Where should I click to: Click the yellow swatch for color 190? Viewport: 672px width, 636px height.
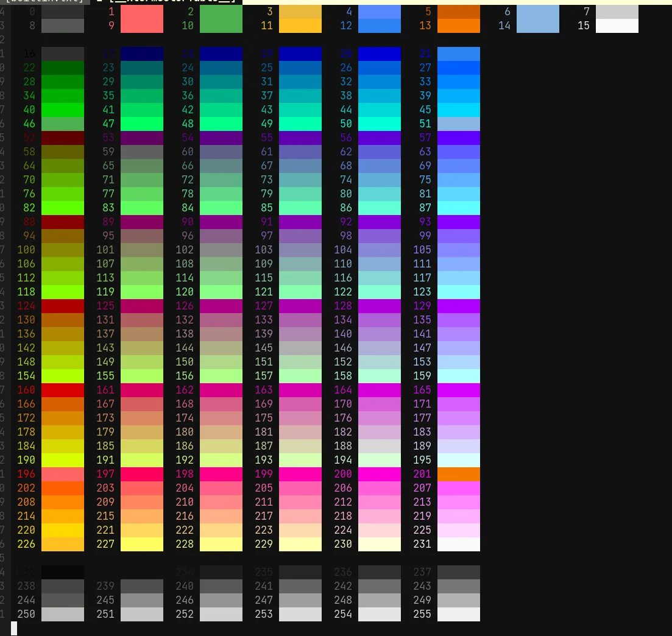[x=63, y=460]
